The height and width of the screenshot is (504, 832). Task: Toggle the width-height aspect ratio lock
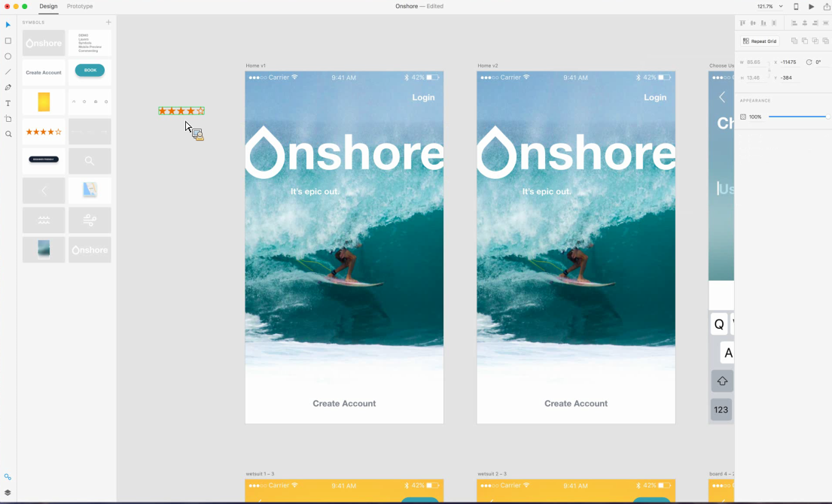(x=770, y=70)
